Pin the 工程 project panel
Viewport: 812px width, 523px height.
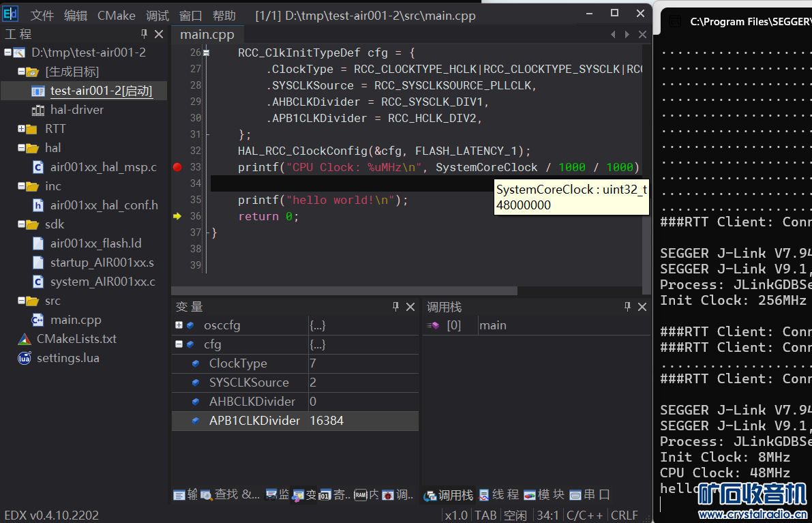pos(144,34)
